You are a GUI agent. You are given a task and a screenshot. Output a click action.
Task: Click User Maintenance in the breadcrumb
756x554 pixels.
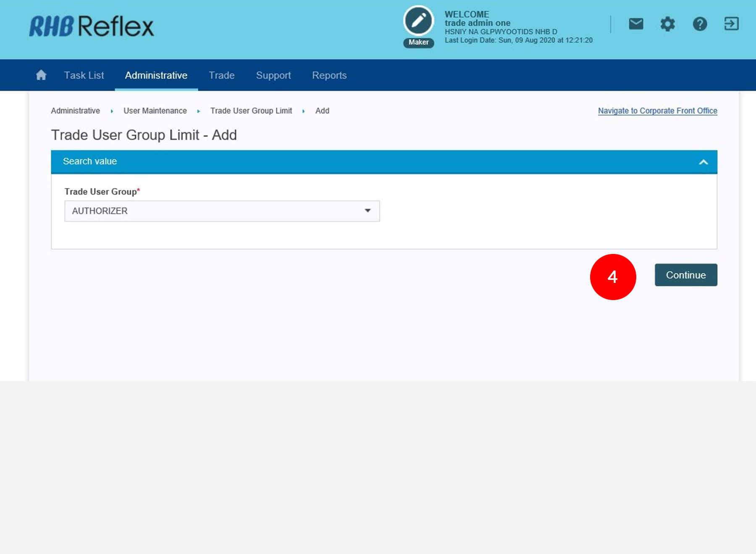155,111
